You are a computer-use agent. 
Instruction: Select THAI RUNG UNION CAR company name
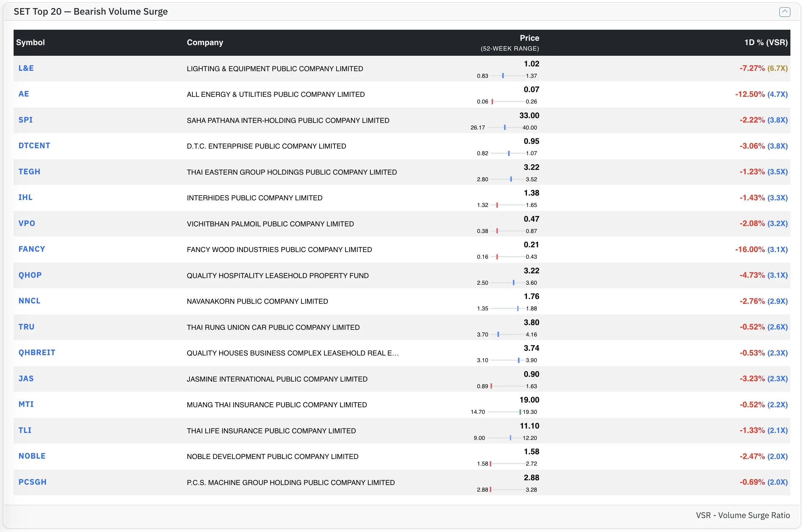[273, 327]
